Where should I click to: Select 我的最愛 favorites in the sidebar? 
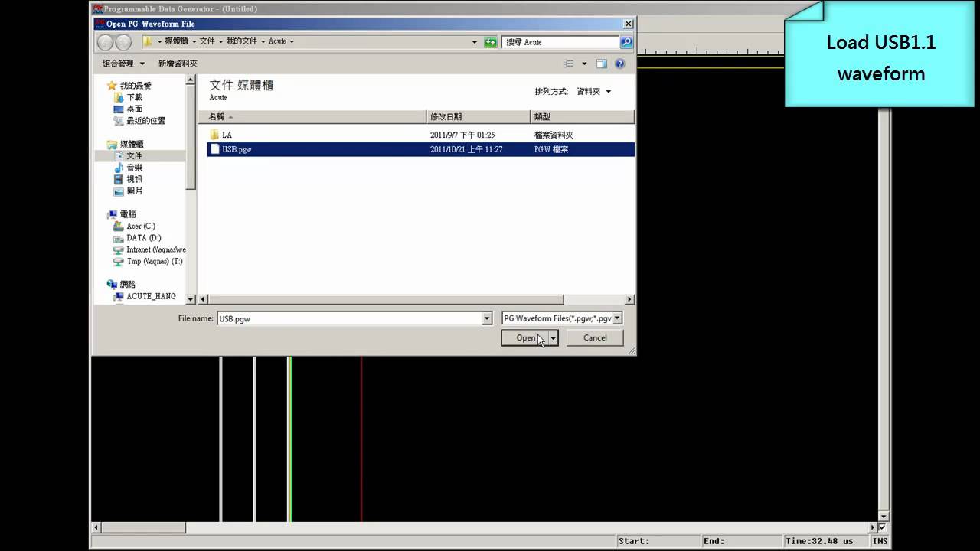[129, 86]
